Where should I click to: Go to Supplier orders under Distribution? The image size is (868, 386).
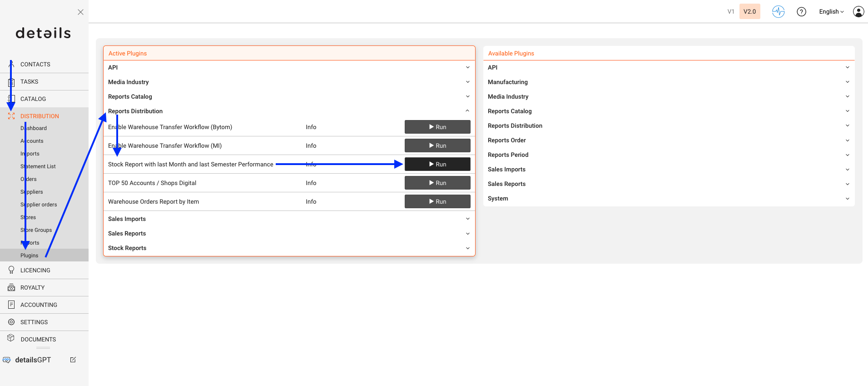tap(39, 205)
